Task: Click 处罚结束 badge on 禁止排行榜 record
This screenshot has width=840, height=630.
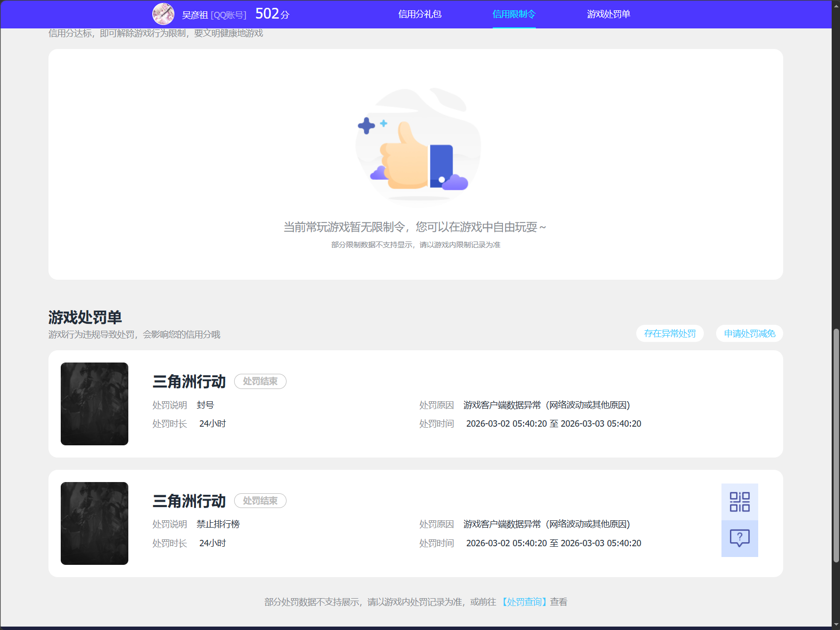Action: 260,501
